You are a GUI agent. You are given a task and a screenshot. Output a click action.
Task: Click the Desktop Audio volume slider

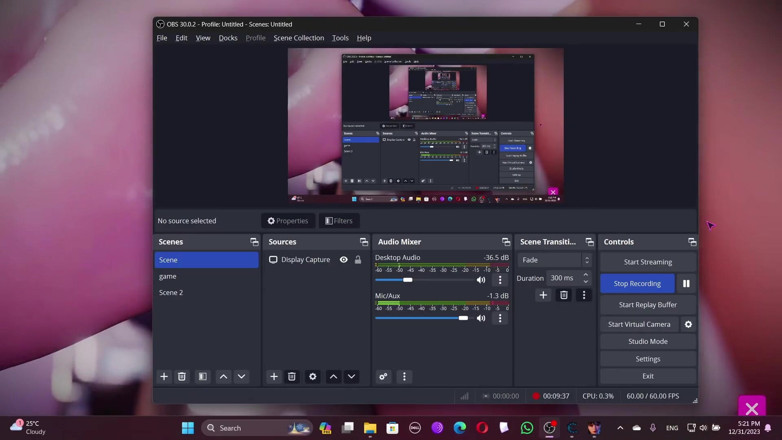[422, 280]
